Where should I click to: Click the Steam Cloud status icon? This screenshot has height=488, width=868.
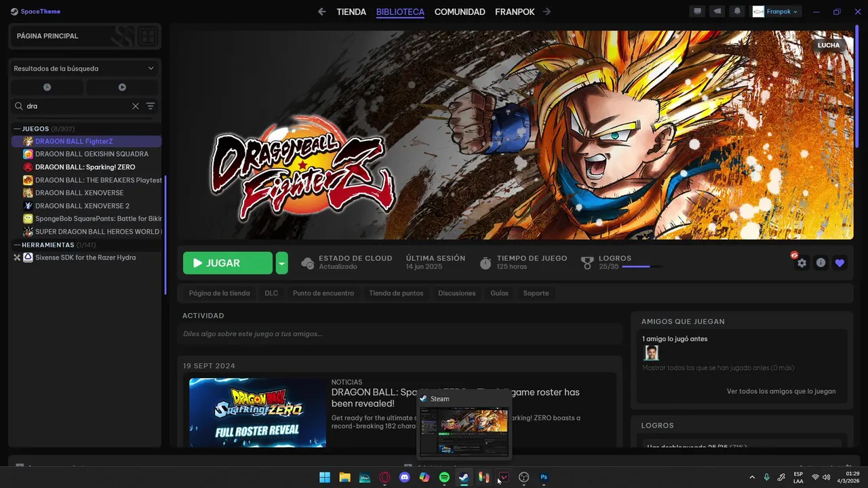[307, 263]
